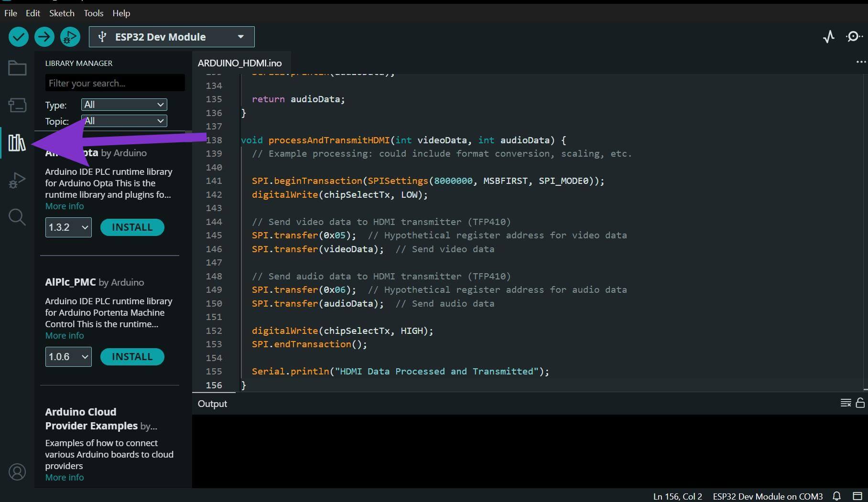Open the Type filter dropdown

[x=124, y=105]
